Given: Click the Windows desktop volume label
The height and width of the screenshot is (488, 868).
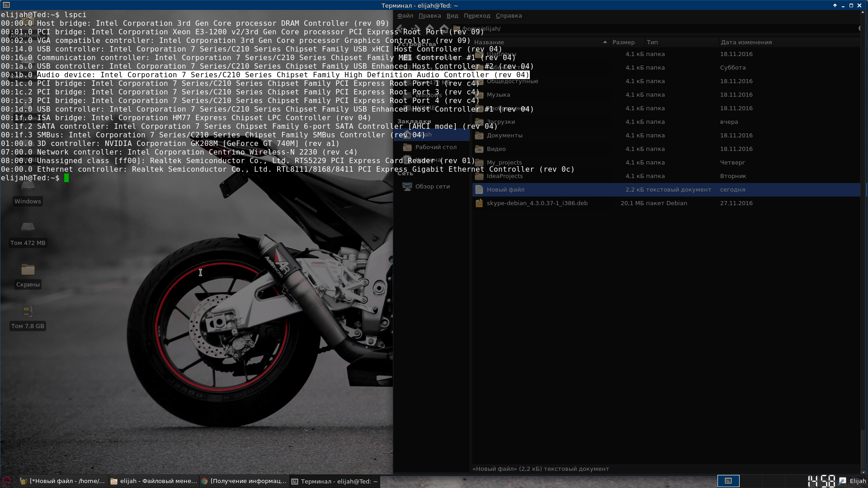Looking at the screenshot, I should [x=28, y=201].
